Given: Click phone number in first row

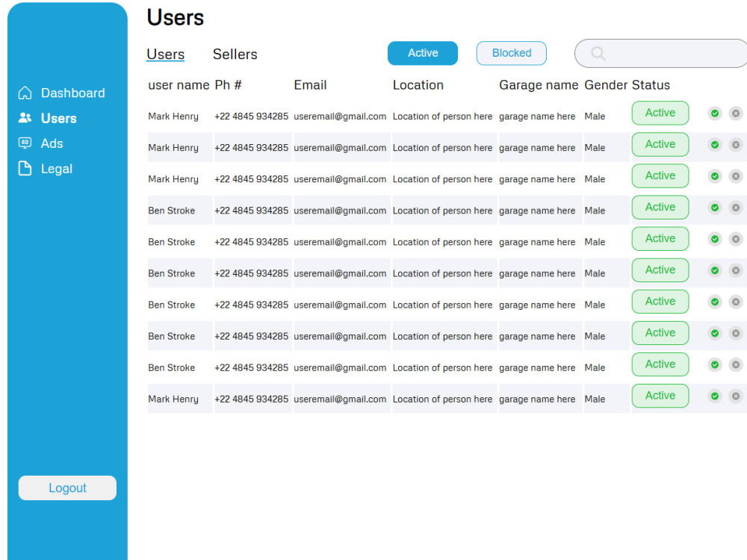Looking at the screenshot, I should tap(251, 116).
